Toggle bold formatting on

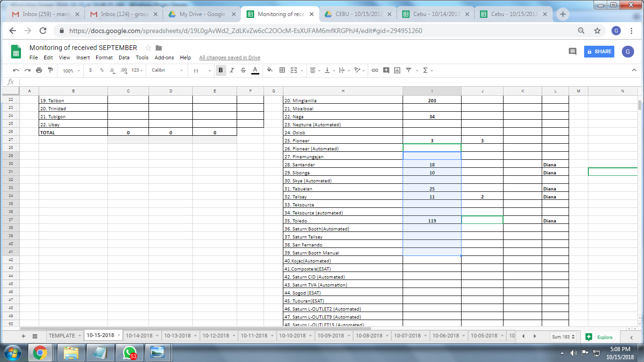(221, 70)
